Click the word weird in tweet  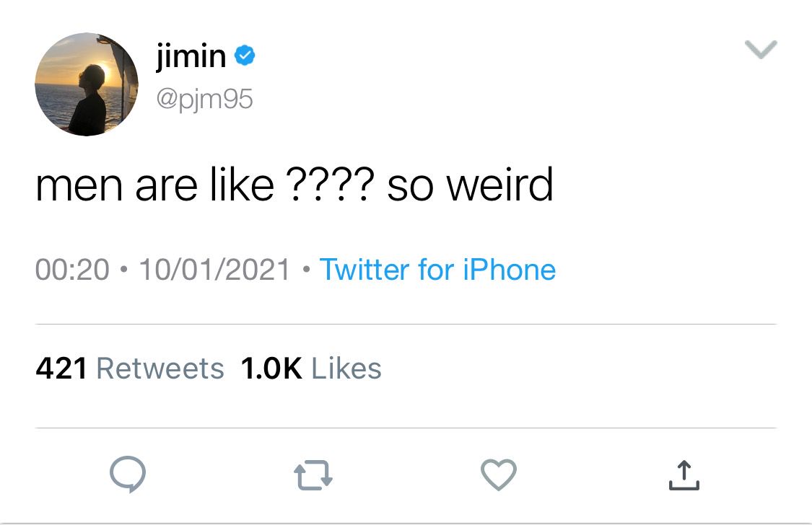[x=499, y=184]
